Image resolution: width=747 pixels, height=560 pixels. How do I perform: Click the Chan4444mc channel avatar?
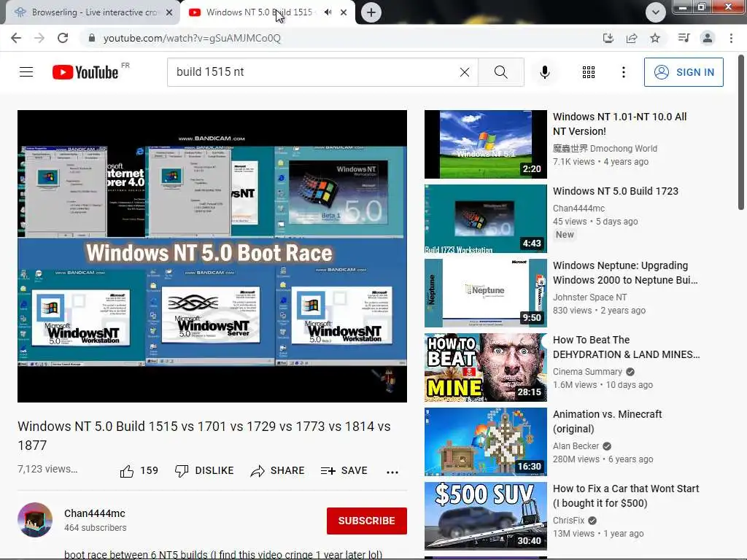(35, 519)
